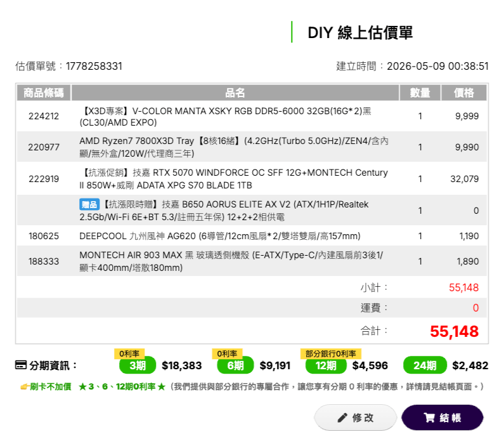Click the bold 合計 total 55,148
This screenshot has height=446, width=504.
(x=454, y=331)
